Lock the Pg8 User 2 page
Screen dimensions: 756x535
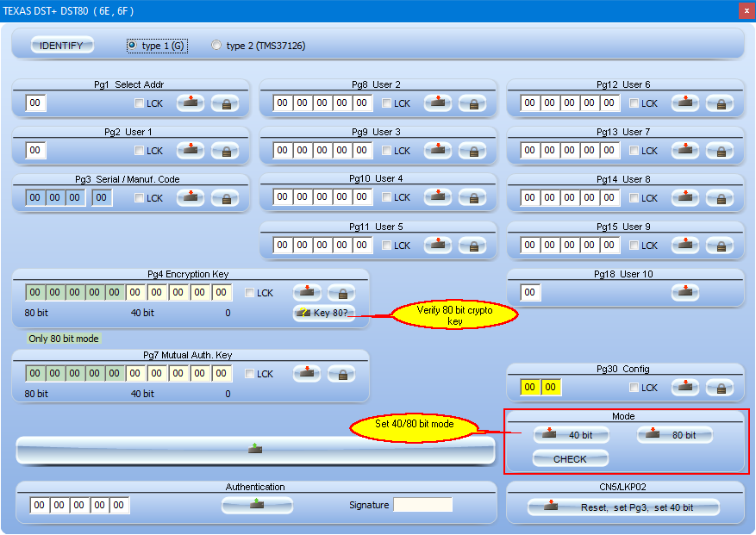[473, 103]
